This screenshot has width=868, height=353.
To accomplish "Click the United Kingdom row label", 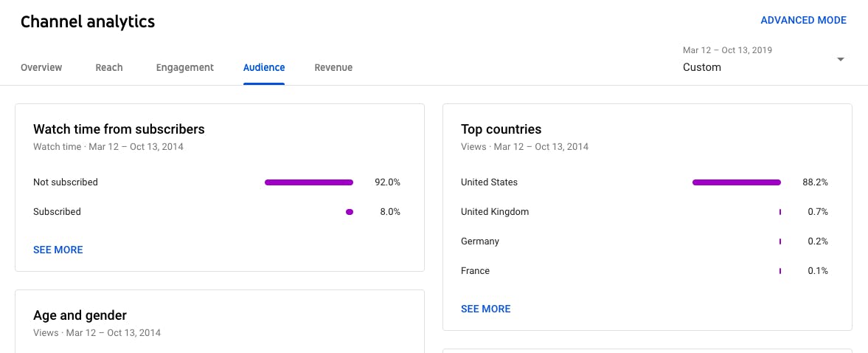I will [495, 212].
